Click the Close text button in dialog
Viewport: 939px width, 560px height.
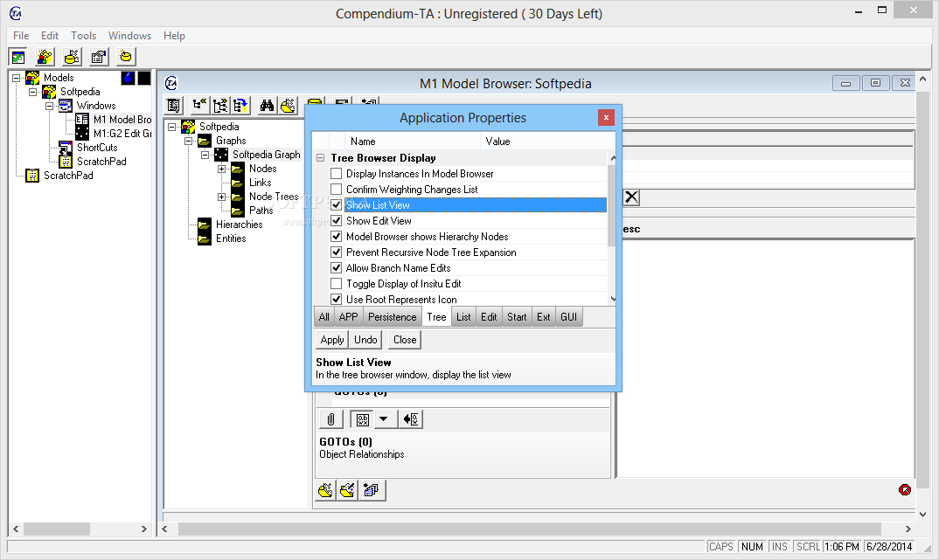pyautogui.click(x=405, y=340)
